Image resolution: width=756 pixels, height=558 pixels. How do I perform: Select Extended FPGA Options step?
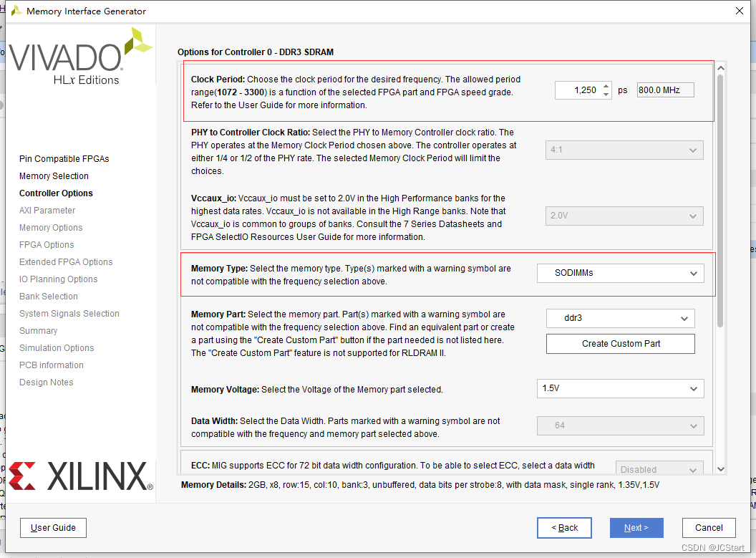point(66,262)
